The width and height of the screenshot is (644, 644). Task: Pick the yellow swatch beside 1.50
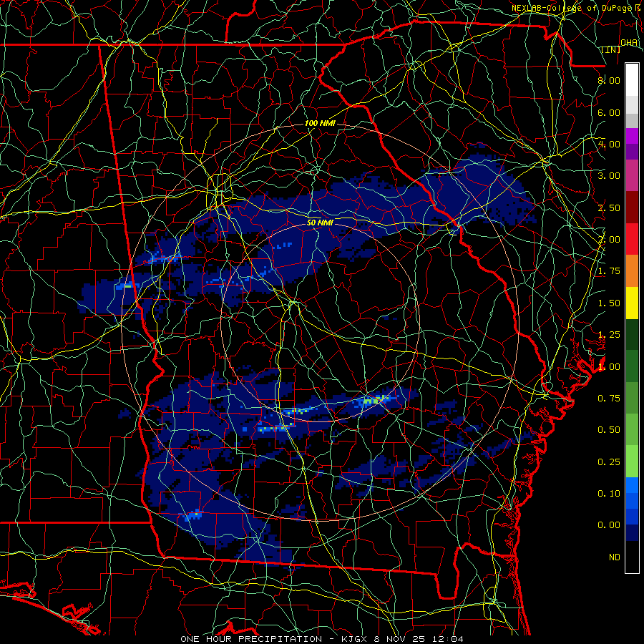632,303
